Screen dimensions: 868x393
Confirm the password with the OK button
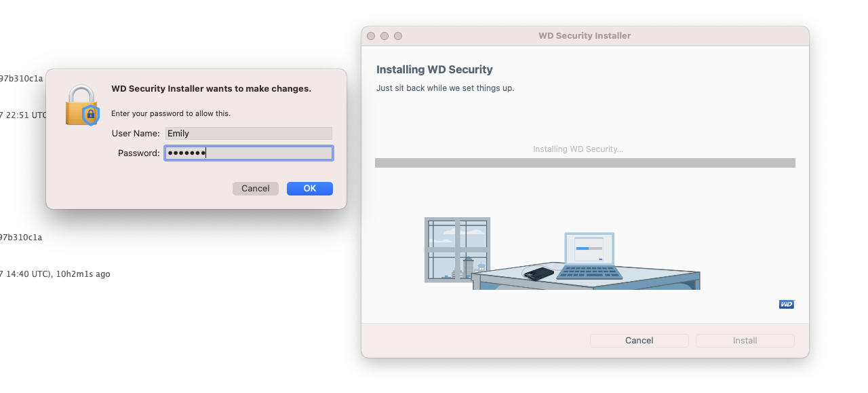point(310,189)
